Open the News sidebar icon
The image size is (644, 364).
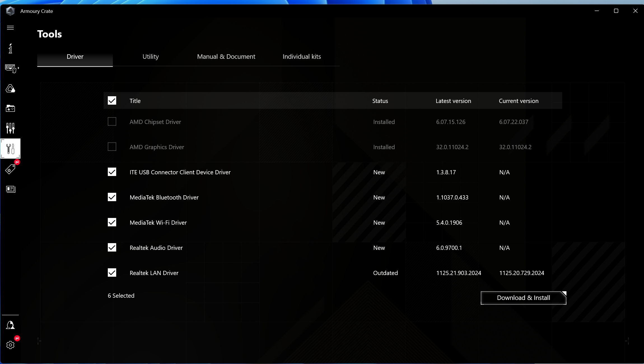[10, 189]
